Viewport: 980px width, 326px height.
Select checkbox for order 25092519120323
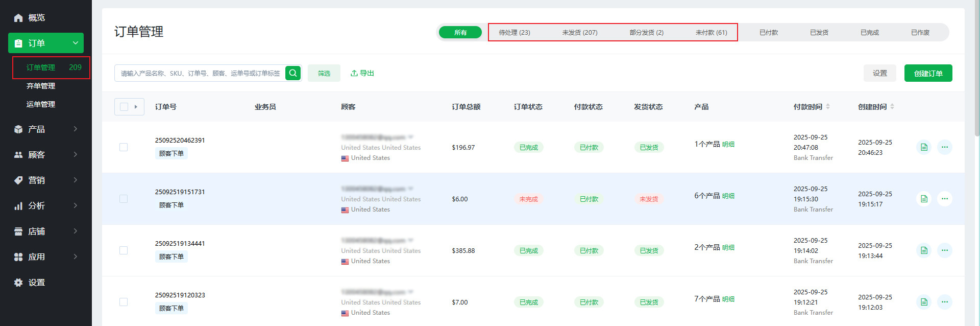[124, 302]
